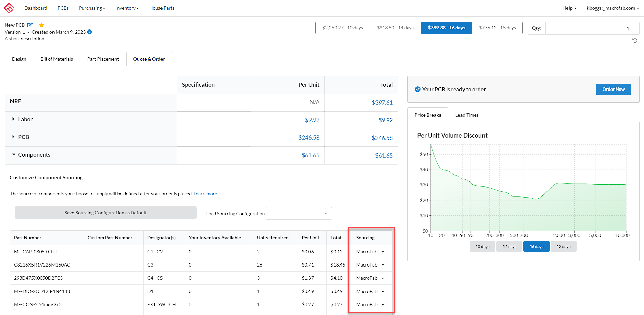The width and height of the screenshot is (644, 315).
Task: Select the $776.12 - 18 days option
Action: [x=497, y=28]
